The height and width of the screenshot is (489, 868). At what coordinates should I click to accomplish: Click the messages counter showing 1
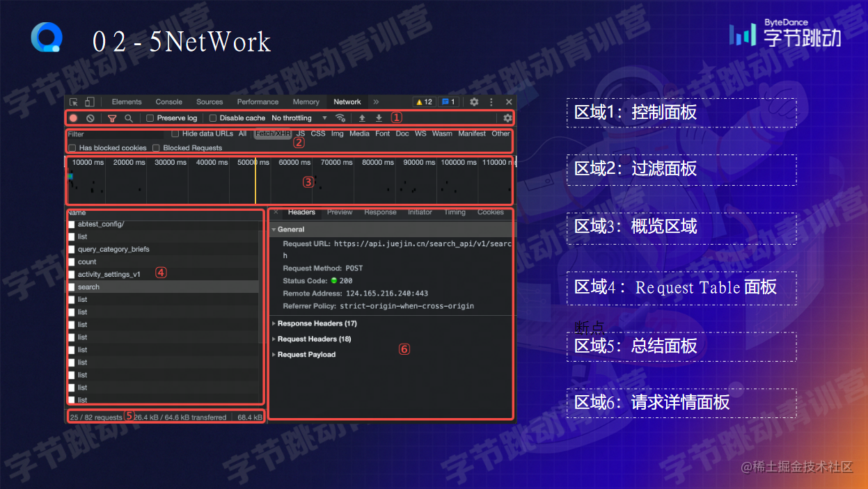pyautogui.click(x=448, y=102)
